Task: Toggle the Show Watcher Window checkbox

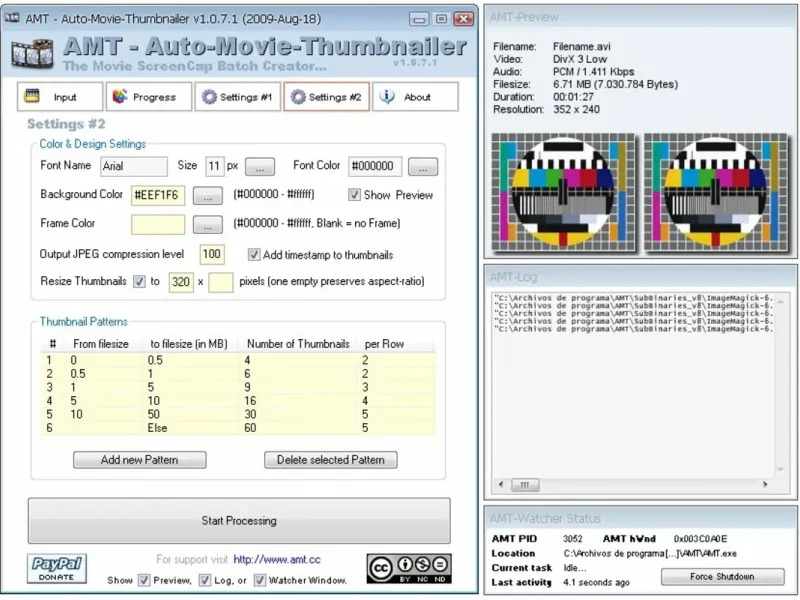Action: pyautogui.click(x=260, y=580)
